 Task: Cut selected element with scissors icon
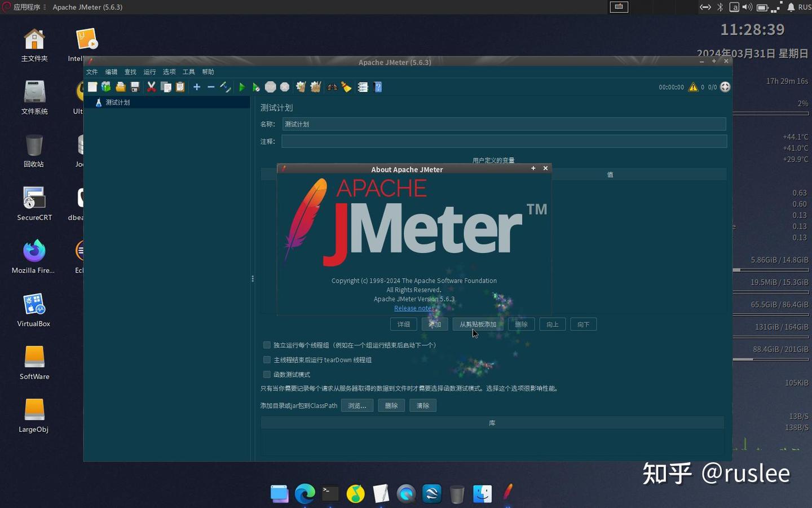point(151,87)
